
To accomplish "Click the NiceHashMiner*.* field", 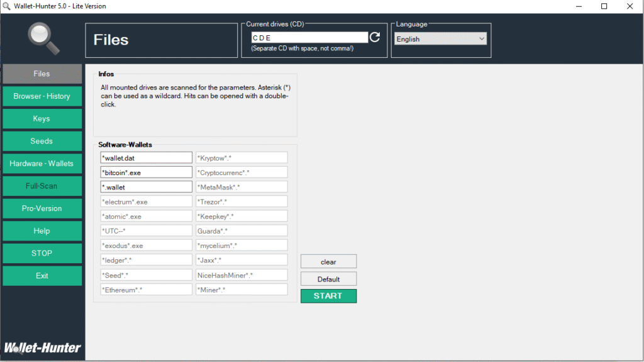I will pyautogui.click(x=241, y=274).
